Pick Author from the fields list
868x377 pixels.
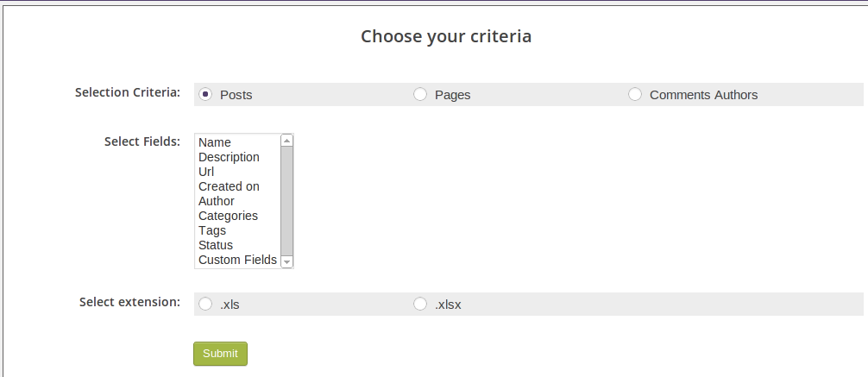(x=217, y=201)
